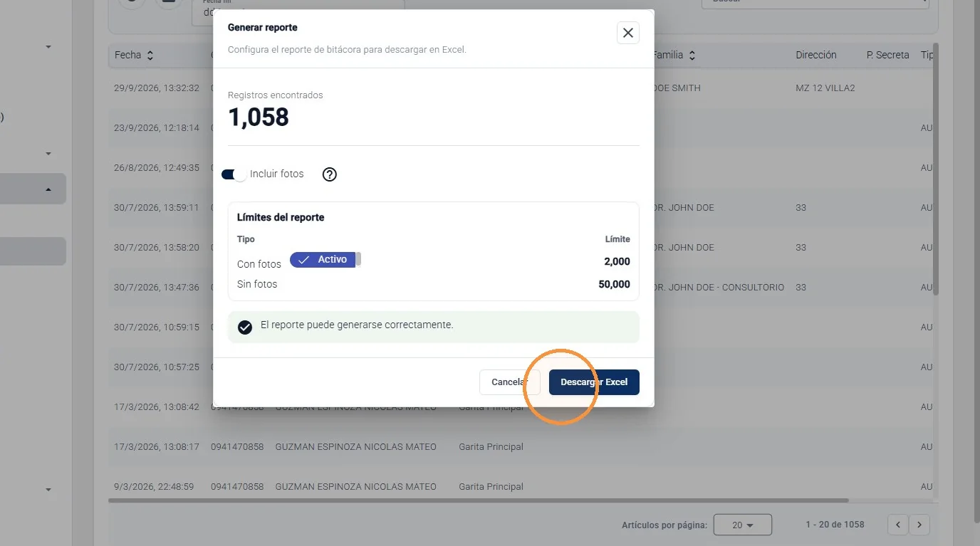Go to the next page arrow
980x546 pixels.
tap(920, 525)
